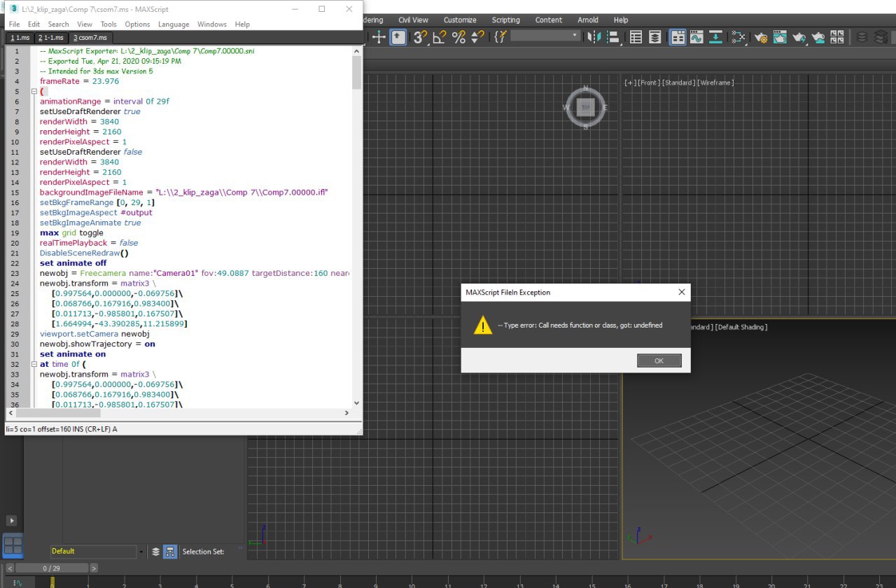
Task: Switch to the 1-1.ms script tab
Action: point(51,38)
